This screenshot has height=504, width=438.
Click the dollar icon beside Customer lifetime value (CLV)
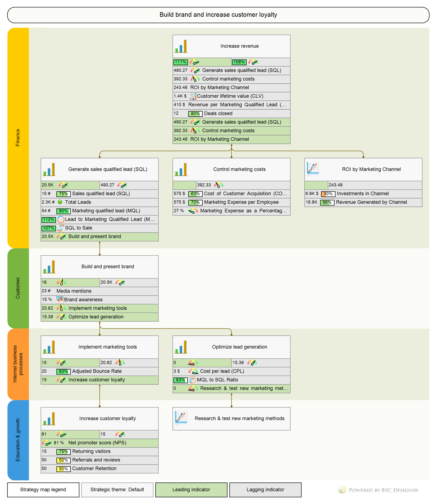click(x=193, y=96)
